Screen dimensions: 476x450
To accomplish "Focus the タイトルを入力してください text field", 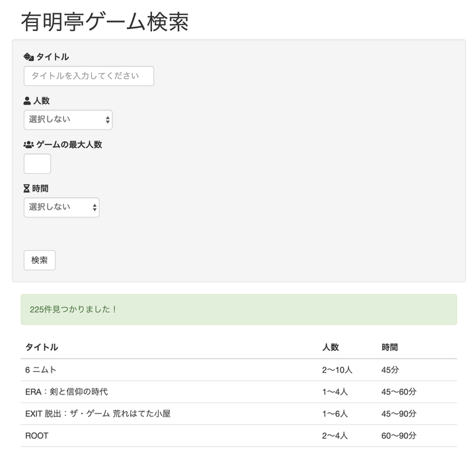I will click(x=89, y=76).
